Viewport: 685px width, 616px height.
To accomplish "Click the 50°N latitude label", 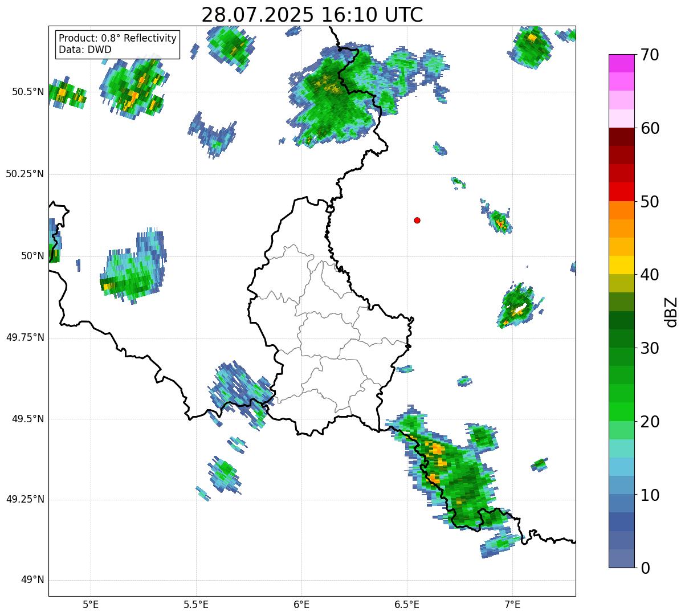I will point(33,256).
